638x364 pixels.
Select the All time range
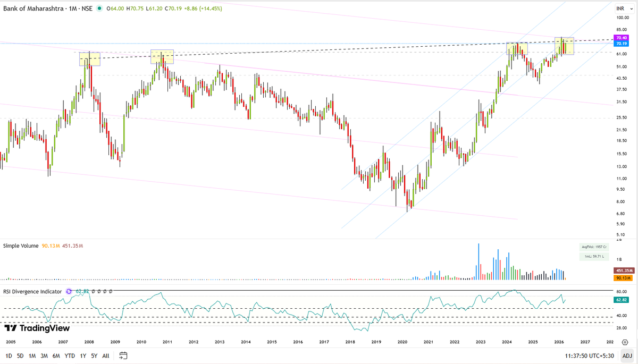106,355
